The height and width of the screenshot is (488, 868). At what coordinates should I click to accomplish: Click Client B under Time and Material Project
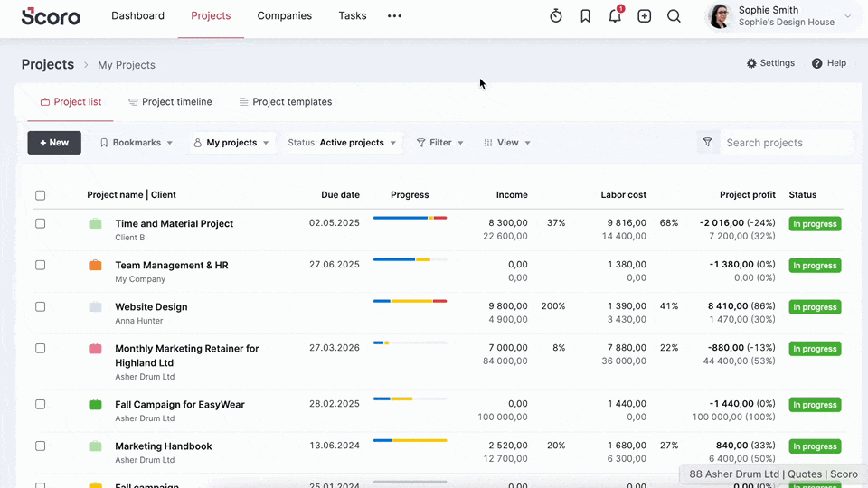pos(129,238)
